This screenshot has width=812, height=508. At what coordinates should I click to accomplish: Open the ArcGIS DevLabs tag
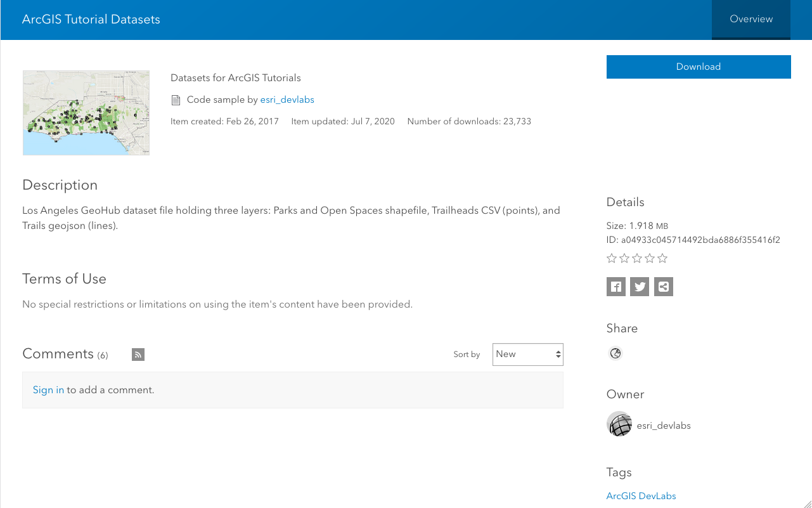(x=641, y=496)
